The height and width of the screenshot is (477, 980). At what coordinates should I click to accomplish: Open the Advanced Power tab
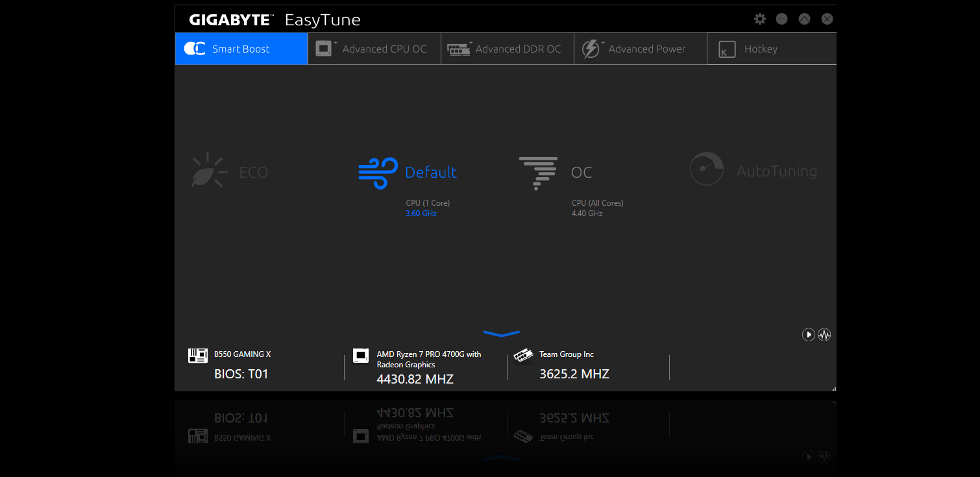(640, 49)
